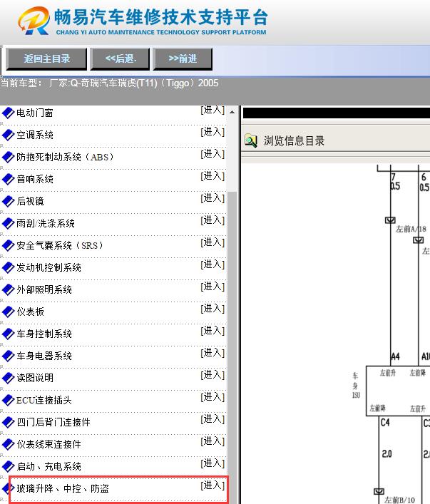Viewport: 430px width, 504px height.
Task: Click [进入] for 雨刮/洗涤系统
Action: [x=213, y=220]
